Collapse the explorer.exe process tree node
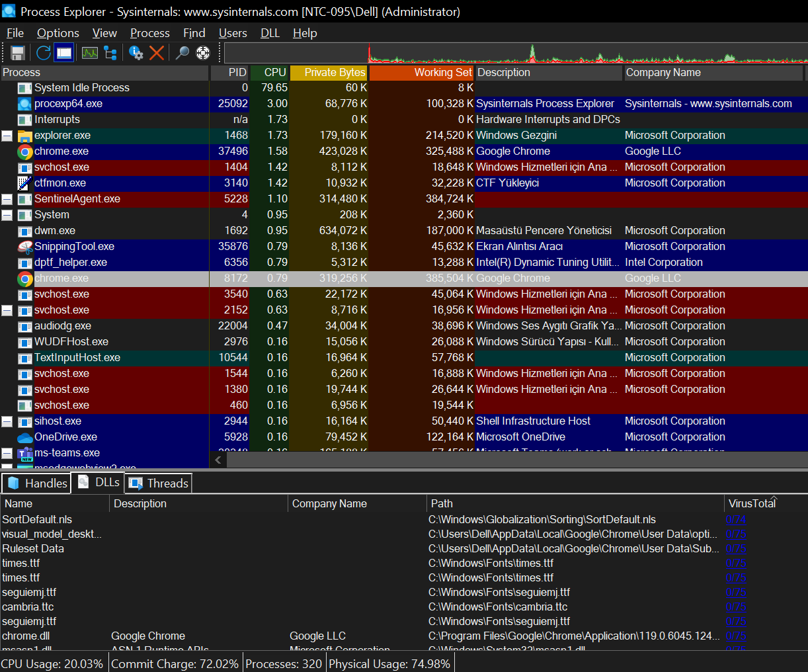Viewport: 808px width, 672px height. point(7,136)
